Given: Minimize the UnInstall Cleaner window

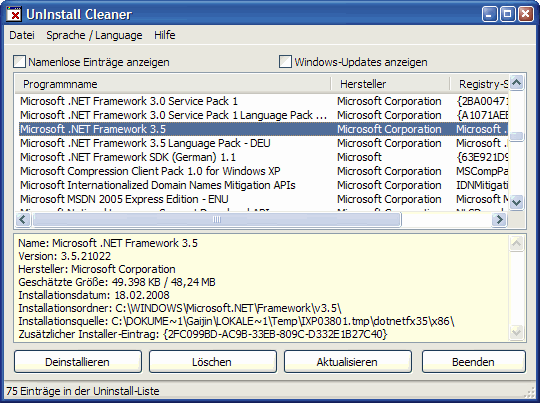Looking at the screenshot, I should tap(489, 14).
